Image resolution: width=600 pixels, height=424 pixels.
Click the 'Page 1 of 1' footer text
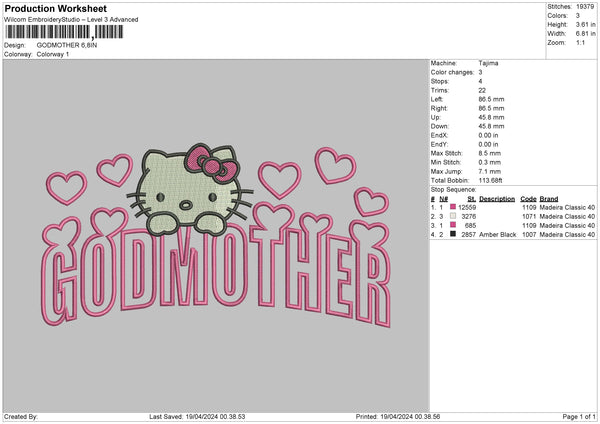tap(579, 416)
